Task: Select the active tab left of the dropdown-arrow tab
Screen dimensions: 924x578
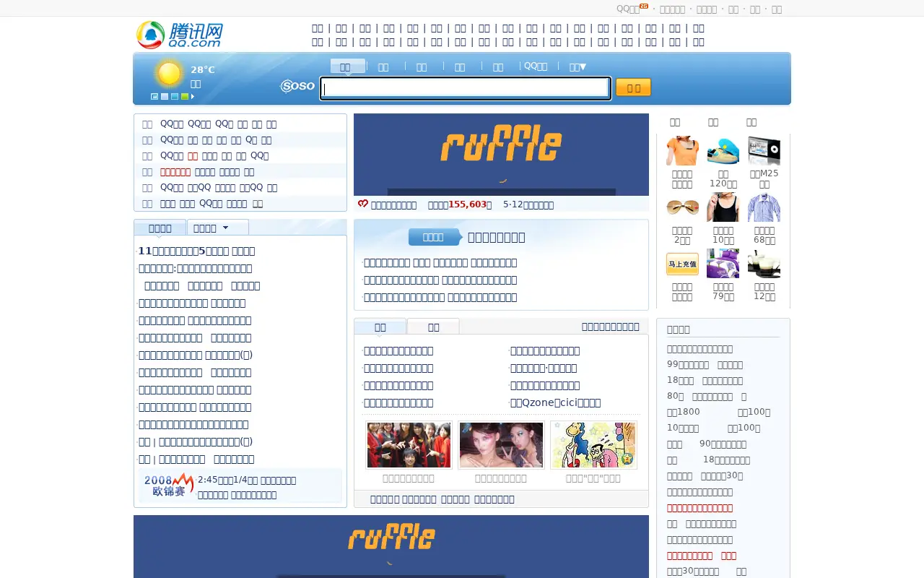Action: click(x=160, y=228)
